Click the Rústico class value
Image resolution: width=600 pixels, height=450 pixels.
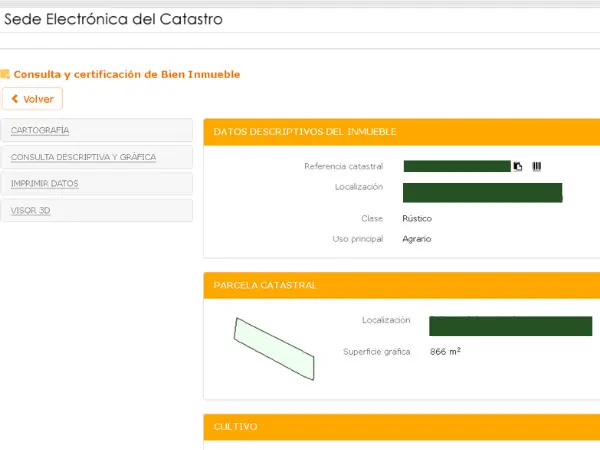tap(417, 218)
